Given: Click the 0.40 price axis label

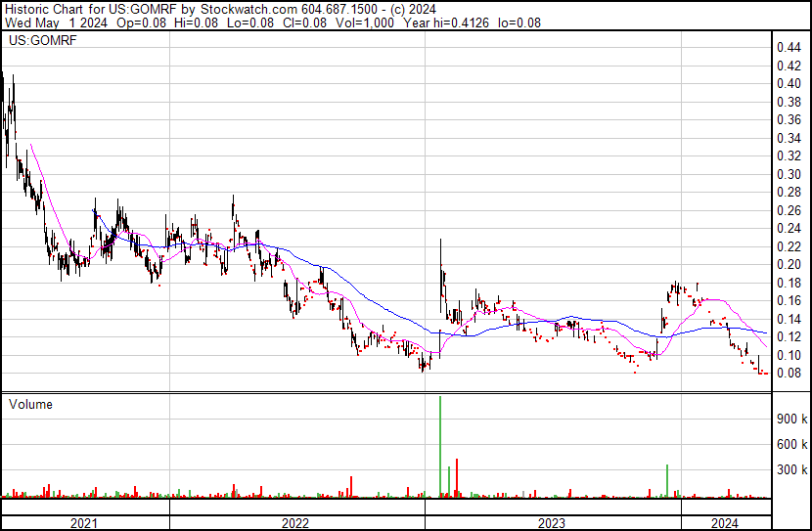Looking at the screenshot, I should (x=789, y=84).
